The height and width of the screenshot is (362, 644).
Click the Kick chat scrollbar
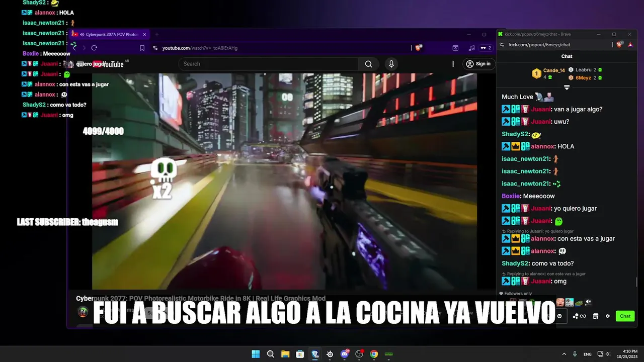pos(636,282)
